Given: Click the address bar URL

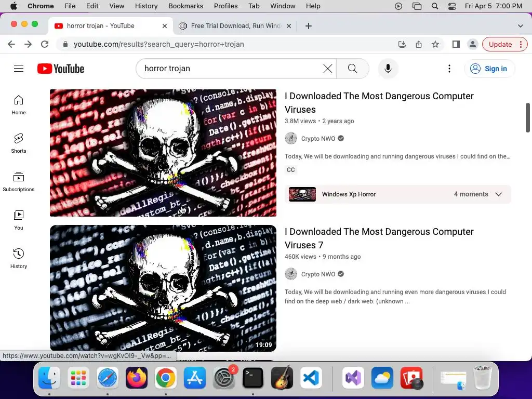Looking at the screenshot, I should (159, 44).
